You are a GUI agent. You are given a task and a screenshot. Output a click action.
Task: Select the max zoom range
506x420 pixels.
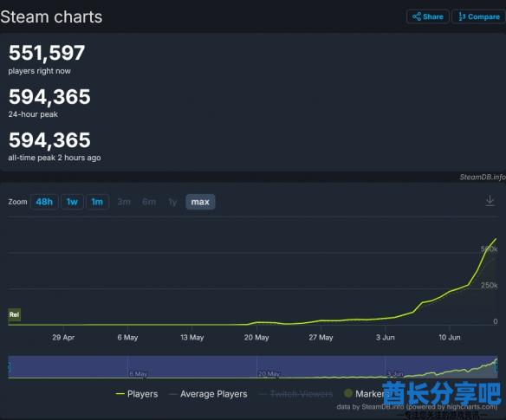click(x=200, y=202)
